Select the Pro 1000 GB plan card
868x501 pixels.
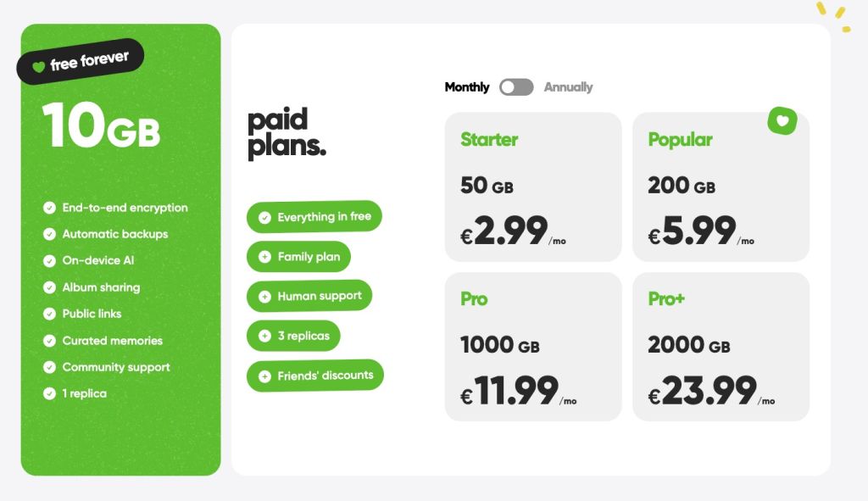[x=533, y=346]
